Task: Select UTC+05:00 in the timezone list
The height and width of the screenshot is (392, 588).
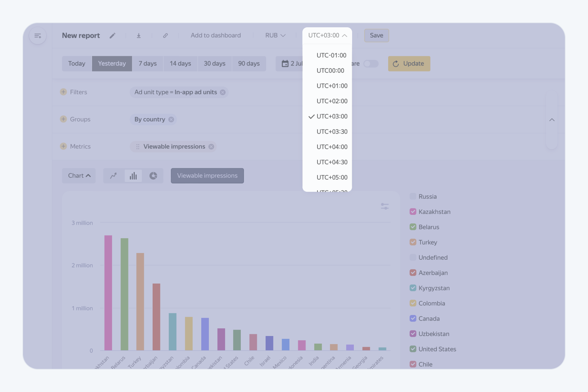Action: (x=331, y=177)
